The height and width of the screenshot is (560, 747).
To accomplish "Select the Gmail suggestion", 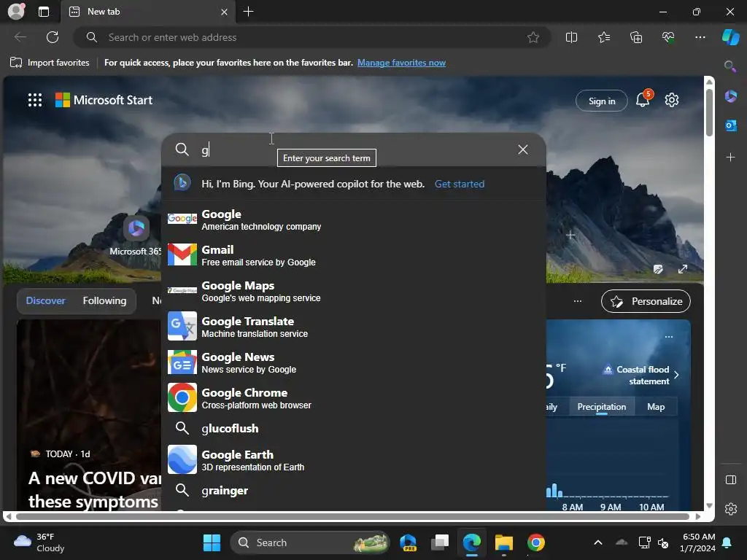I will 354,254.
